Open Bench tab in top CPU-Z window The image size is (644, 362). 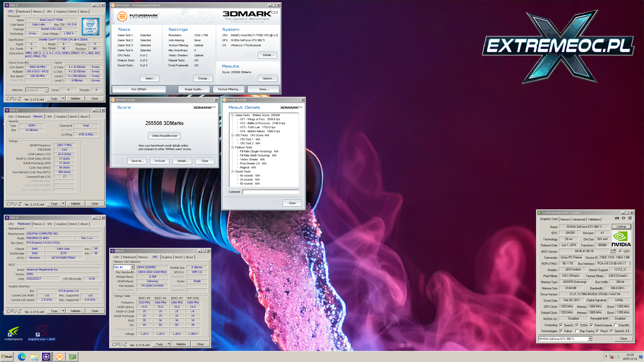(x=73, y=12)
